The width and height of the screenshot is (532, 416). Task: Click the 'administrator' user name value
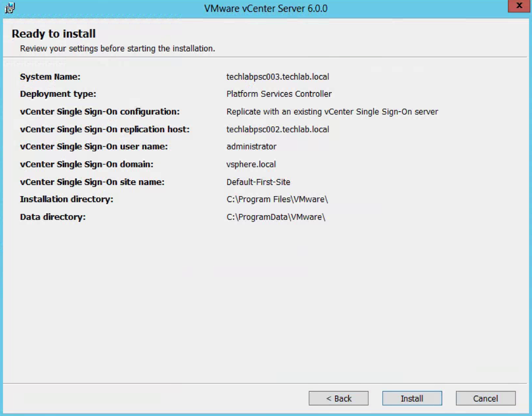pyautogui.click(x=251, y=147)
